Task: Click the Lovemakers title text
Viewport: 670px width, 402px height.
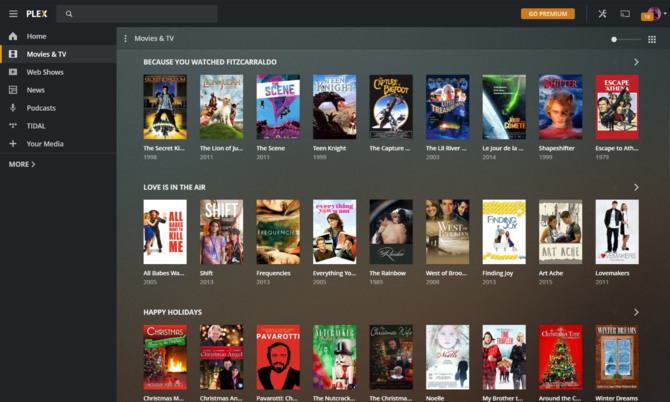Action: coord(612,273)
